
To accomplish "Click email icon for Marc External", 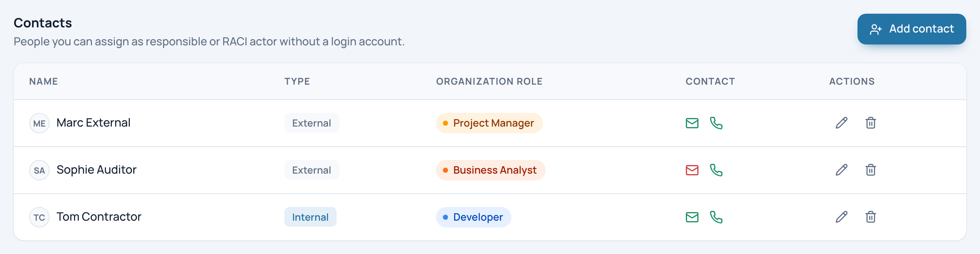I will click(692, 123).
